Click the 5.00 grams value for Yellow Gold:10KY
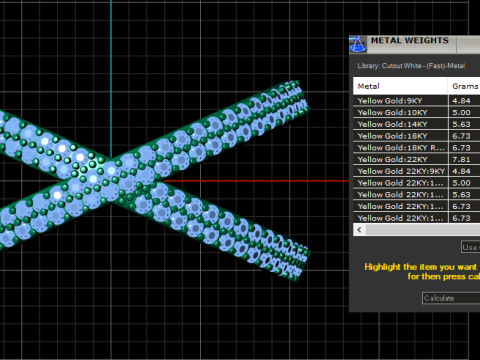 coord(461,112)
